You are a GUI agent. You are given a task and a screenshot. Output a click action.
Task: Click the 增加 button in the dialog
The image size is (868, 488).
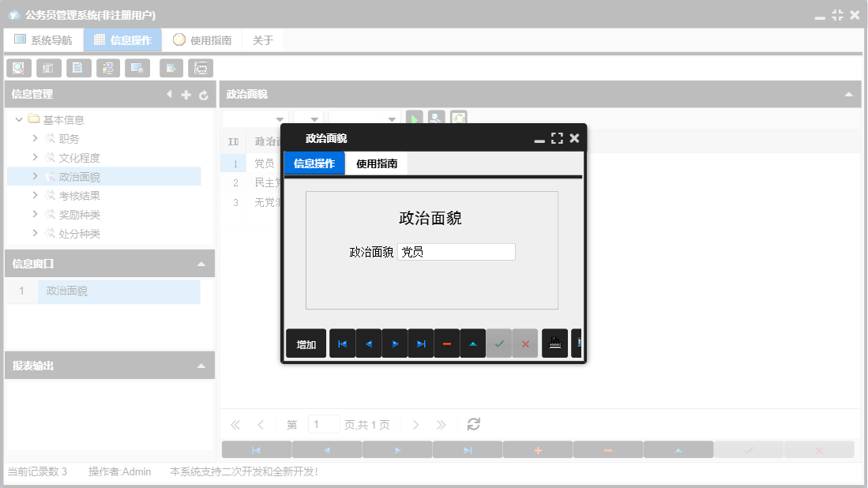coord(306,343)
